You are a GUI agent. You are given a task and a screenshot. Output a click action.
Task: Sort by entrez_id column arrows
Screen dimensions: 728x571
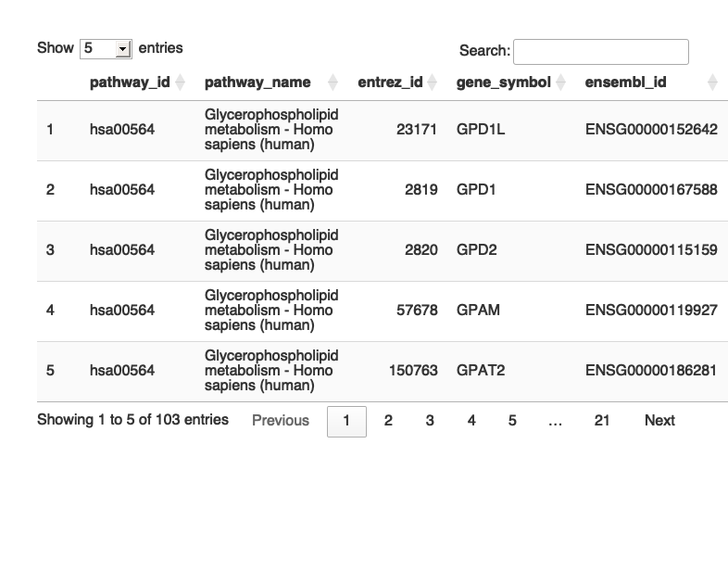click(x=432, y=82)
